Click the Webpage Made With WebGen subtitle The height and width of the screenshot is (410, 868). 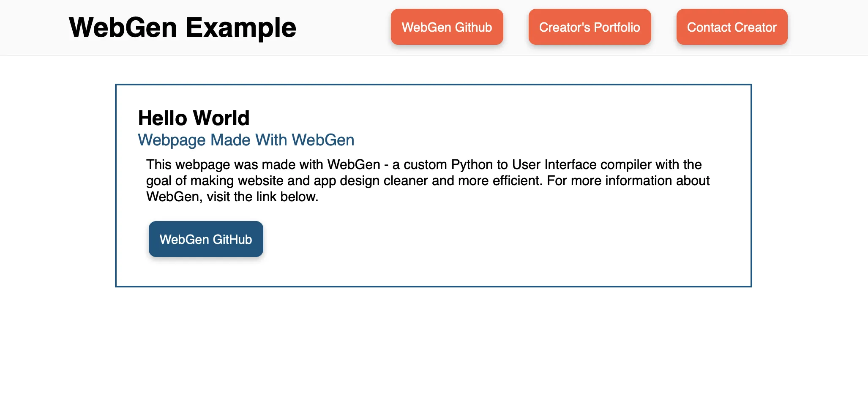coord(246,140)
